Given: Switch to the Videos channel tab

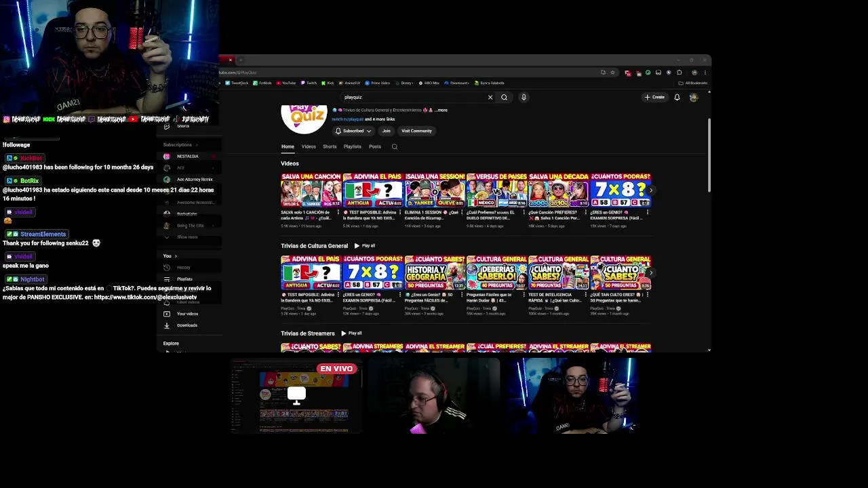Looking at the screenshot, I should point(309,146).
